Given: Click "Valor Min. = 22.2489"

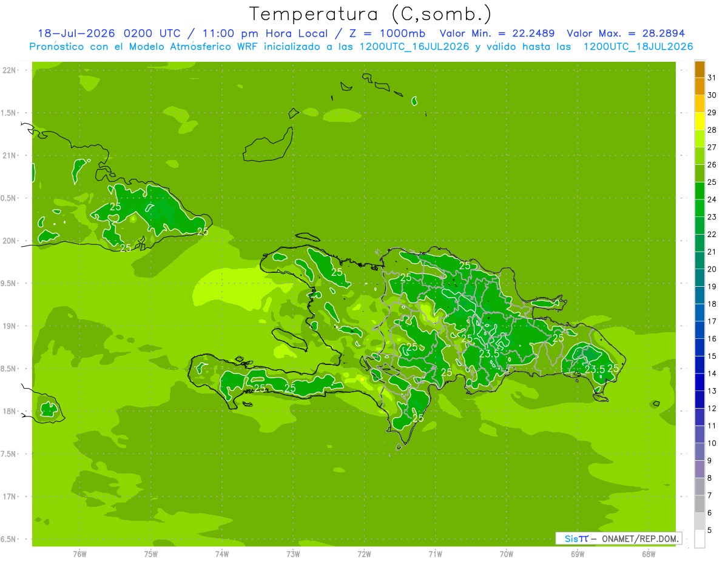Looking at the screenshot, I should [497, 33].
